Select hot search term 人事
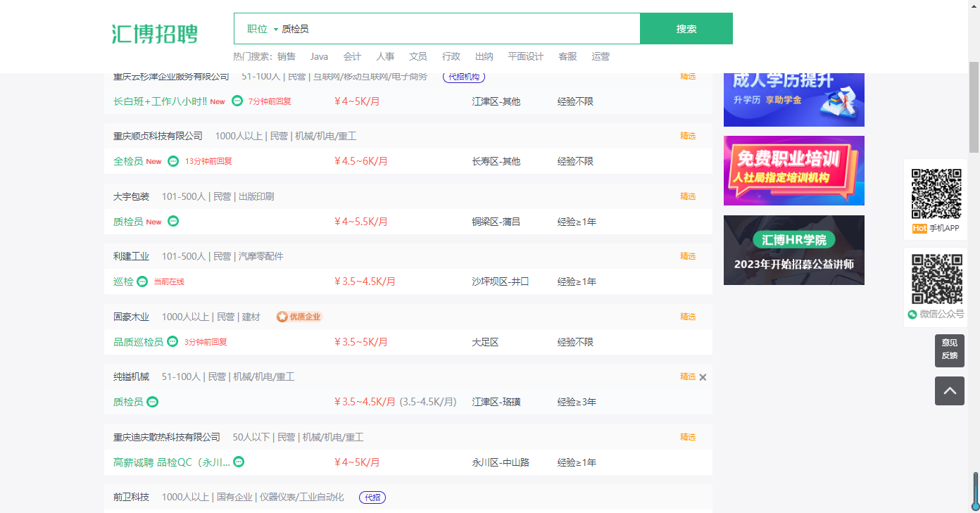This screenshot has height=513, width=980. pos(385,56)
